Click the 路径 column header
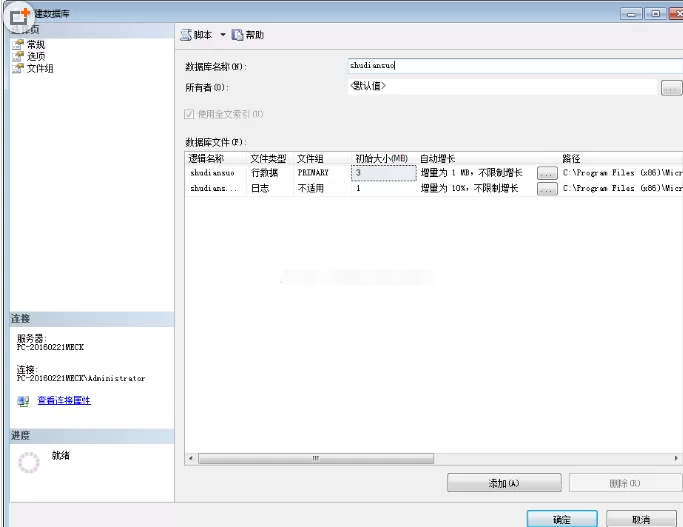Screen dimensions: 683x527 571,159
